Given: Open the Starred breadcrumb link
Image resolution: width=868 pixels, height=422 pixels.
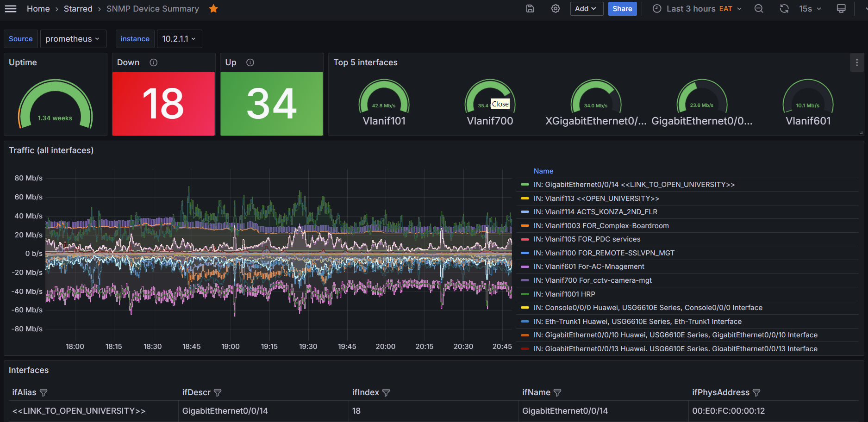Looking at the screenshot, I should click(x=78, y=9).
